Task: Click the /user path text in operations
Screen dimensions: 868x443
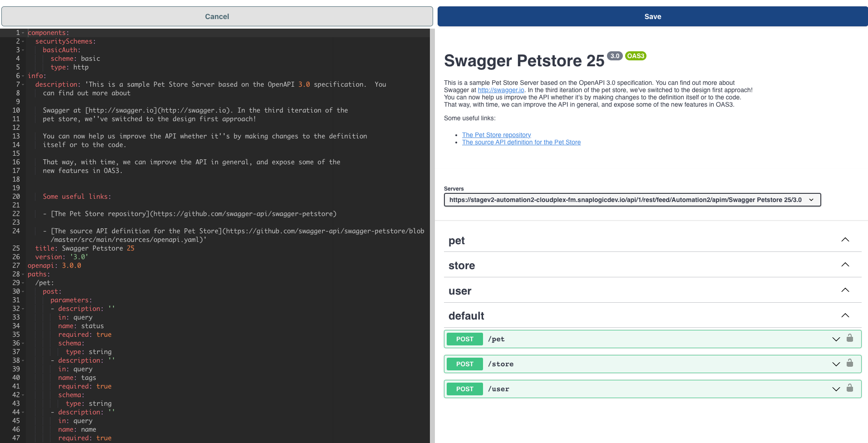Action: click(x=498, y=389)
